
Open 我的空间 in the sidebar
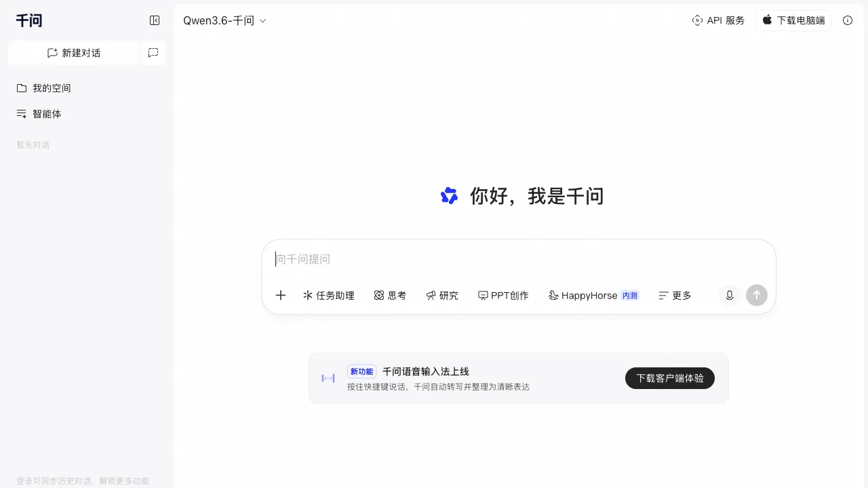point(43,88)
